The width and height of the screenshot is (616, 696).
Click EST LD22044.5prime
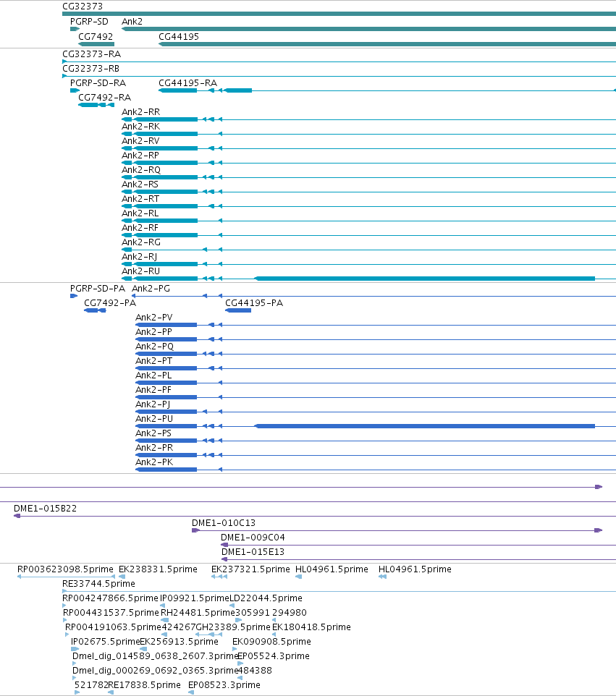click(x=266, y=598)
